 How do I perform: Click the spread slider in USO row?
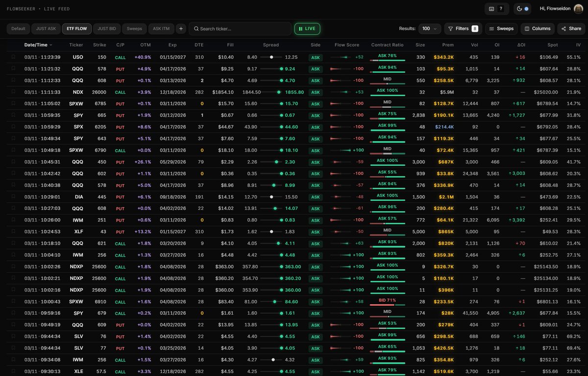coord(271,57)
